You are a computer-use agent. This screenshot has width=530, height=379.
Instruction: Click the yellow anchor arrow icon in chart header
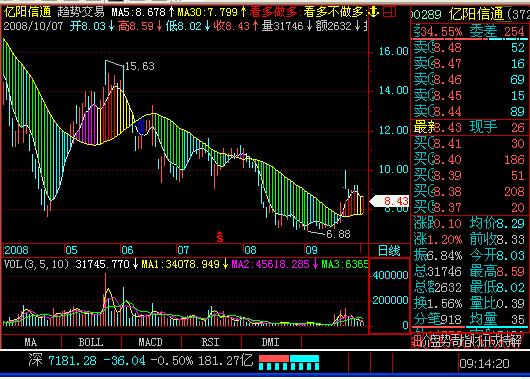tap(374, 13)
